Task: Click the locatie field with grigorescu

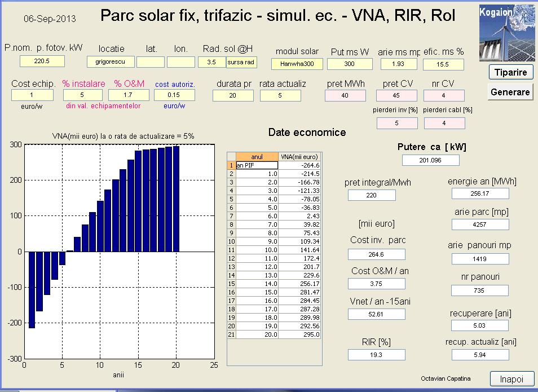Action: tap(110, 62)
